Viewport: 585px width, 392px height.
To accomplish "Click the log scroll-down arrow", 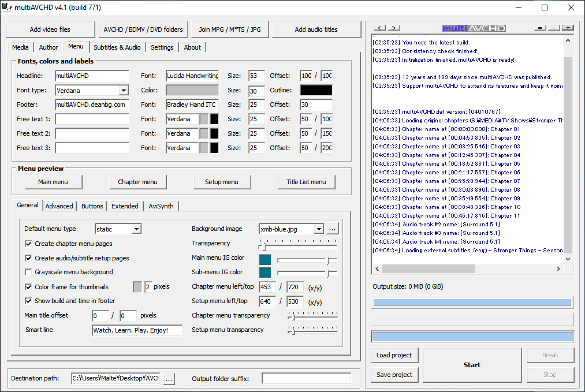I will [x=568, y=259].
